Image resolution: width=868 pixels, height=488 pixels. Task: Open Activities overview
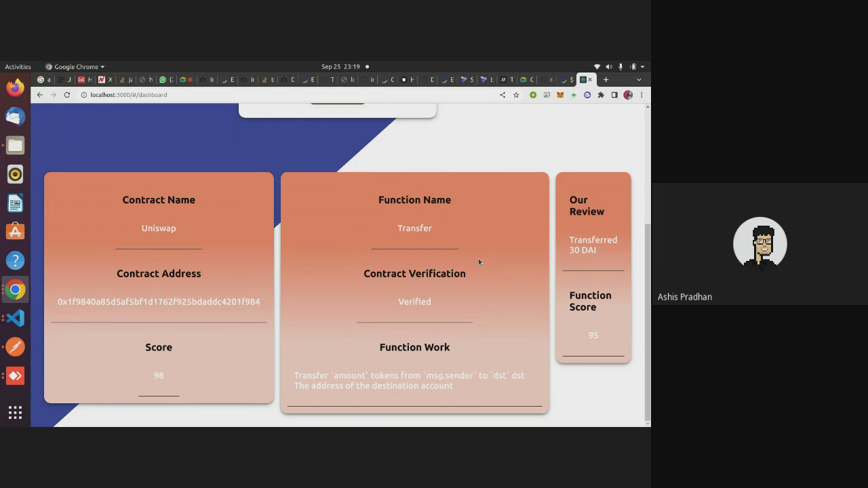tap(18, 66)
